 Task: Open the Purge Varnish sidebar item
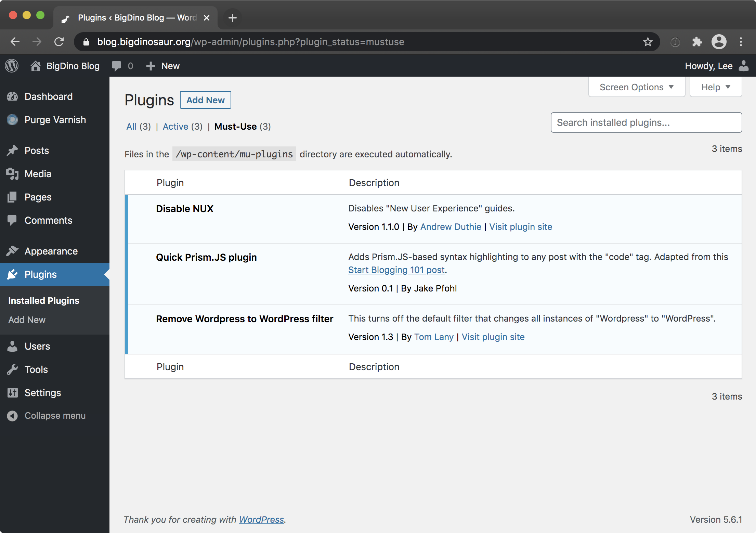tap(55, 120)
